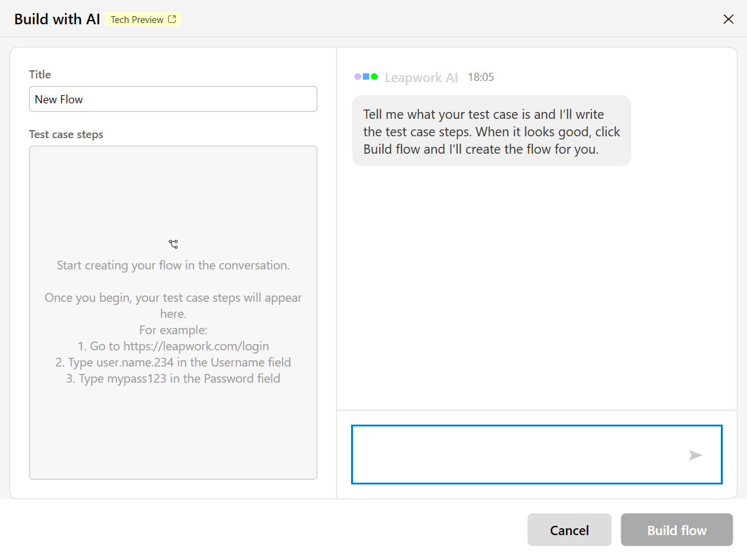747x560 pixels.
Task: Click the send message arrow icon
Action: tap(695, 455)
